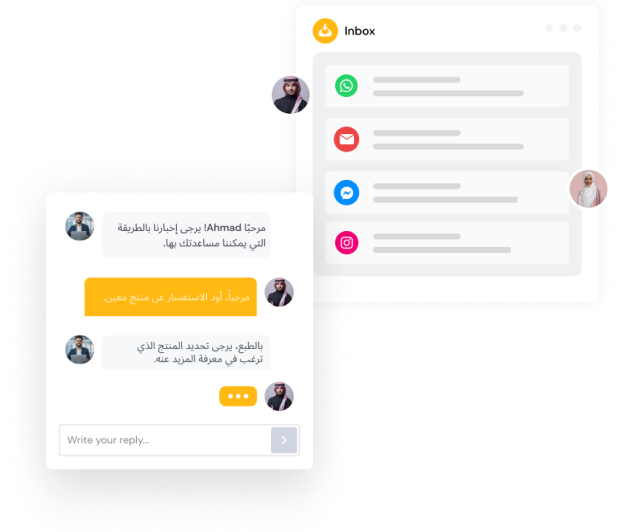Click the pink Instagram icon
This screenshot has height=532, width=617.
(346, 243)
